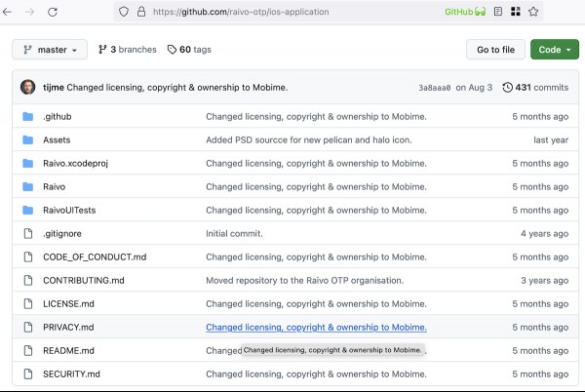Click the browser forward arrow

pos(30,12)
